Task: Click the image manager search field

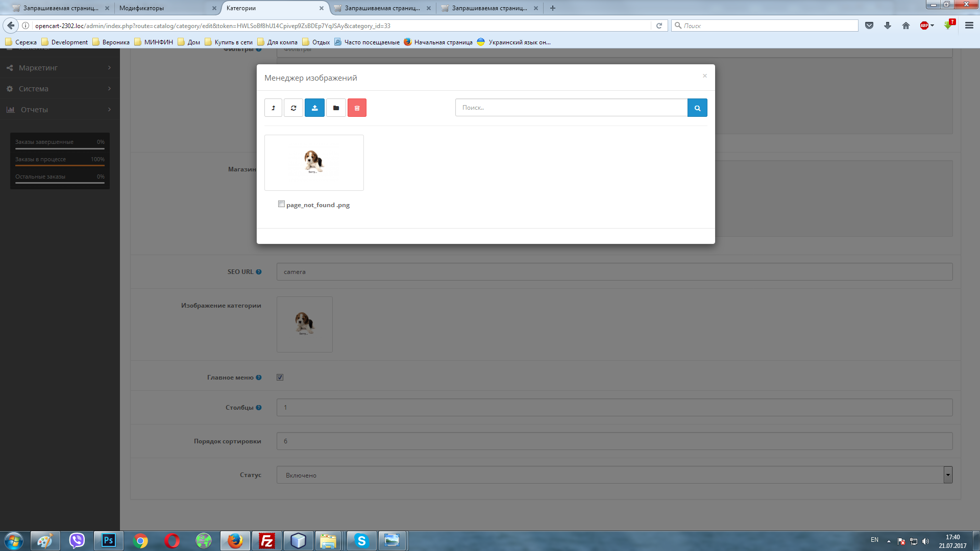Action: (571, 108)
